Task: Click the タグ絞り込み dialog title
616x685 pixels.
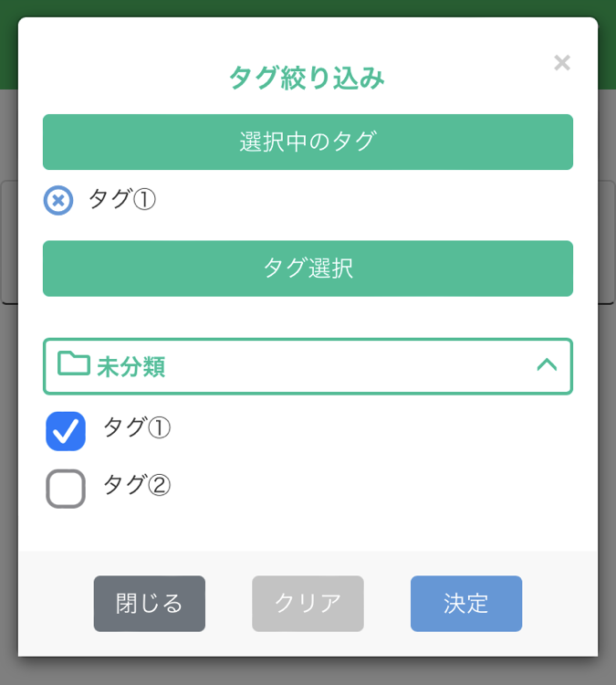Action: point(308,78)
